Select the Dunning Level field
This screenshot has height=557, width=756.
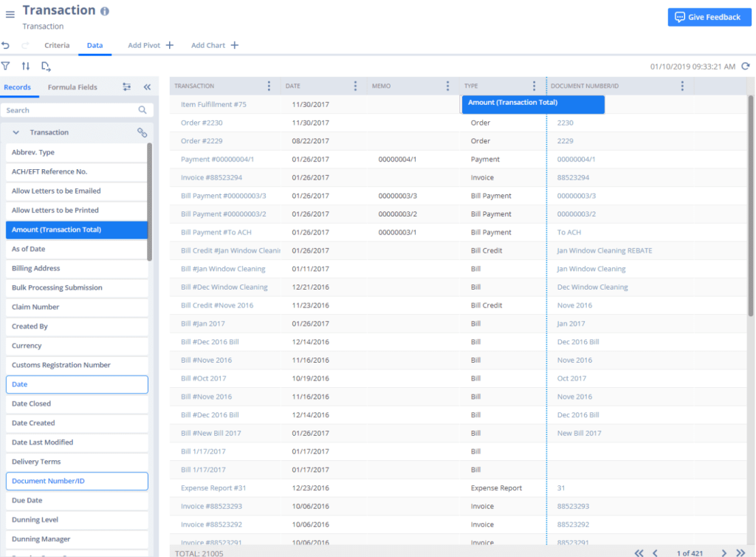pos(77,519)
